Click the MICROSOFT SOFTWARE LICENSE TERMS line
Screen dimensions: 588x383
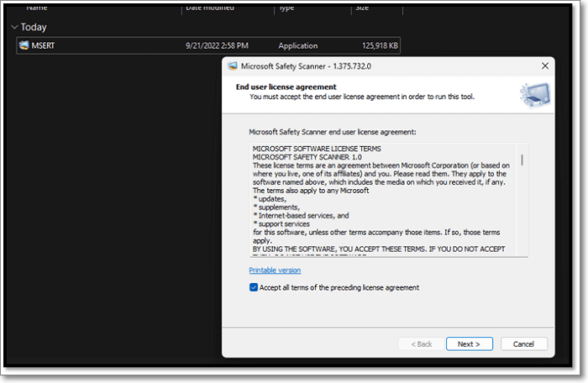[317, 149]
